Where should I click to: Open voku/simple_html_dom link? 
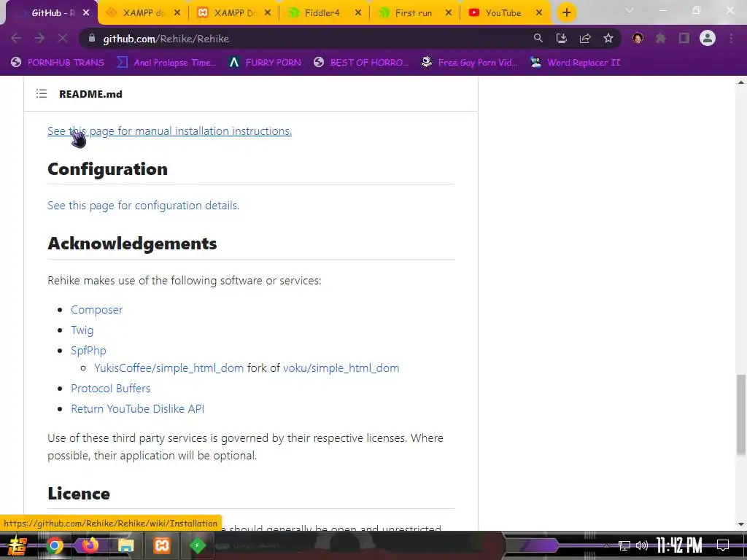(341, 368)
